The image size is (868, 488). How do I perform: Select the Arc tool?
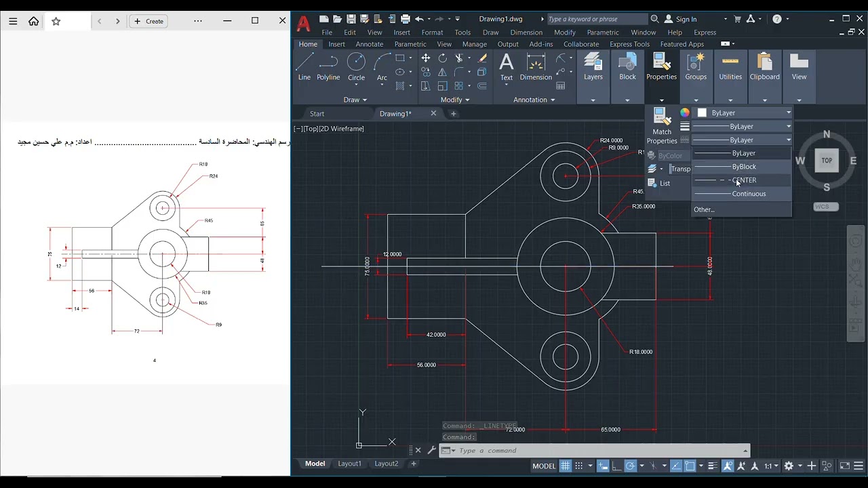pyautogui.click(x=382, y=66)
